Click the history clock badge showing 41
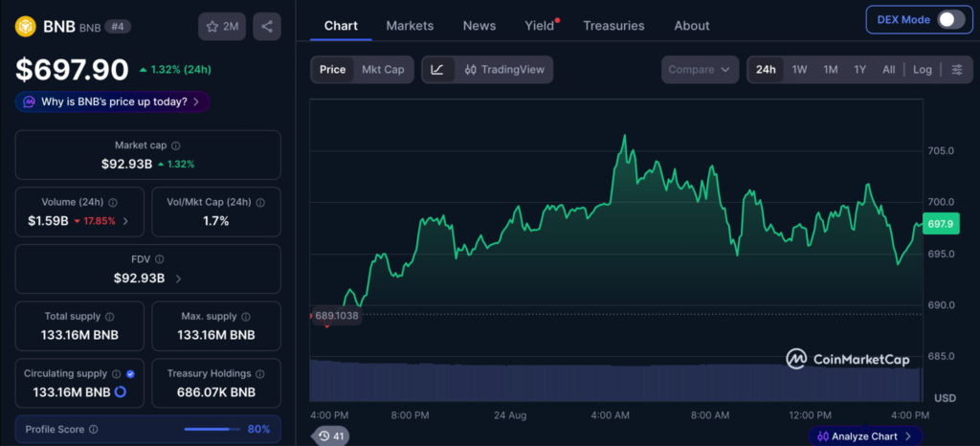The height and width of the screenshot is (446, 980). 330,436
